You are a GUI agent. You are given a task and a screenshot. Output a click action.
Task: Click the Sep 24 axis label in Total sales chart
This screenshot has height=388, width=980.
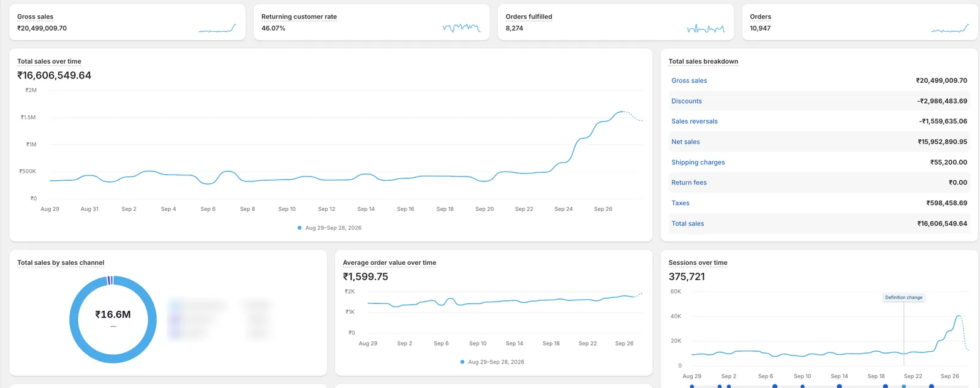point(563,209)
